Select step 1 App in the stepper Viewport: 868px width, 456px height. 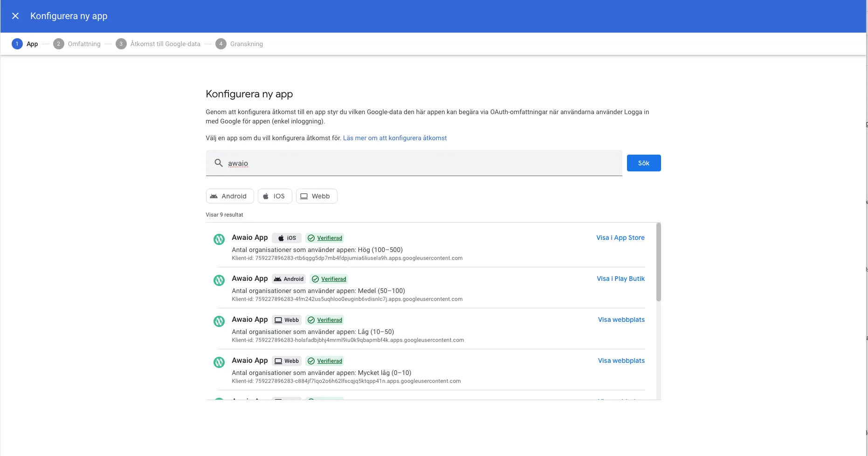pyautogui.click(x=25, y=44)
